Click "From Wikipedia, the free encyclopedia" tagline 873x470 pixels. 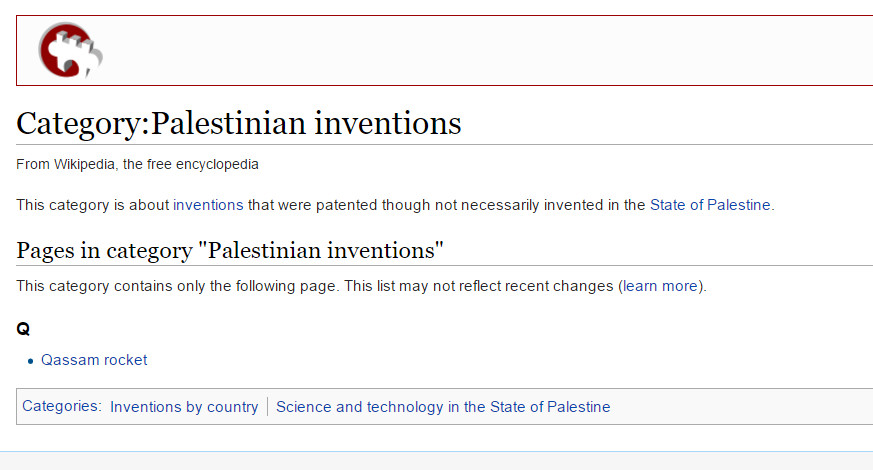pyautogui.click(x=137, y=164)
